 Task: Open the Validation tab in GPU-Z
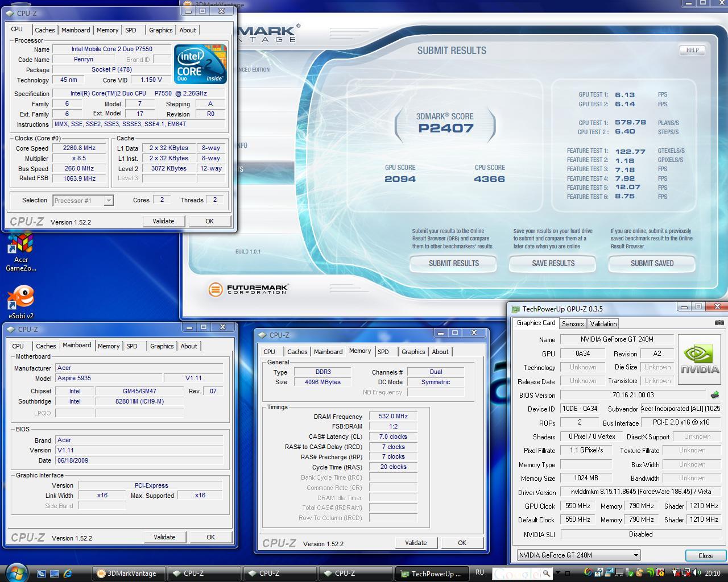[x=603, y=323]
